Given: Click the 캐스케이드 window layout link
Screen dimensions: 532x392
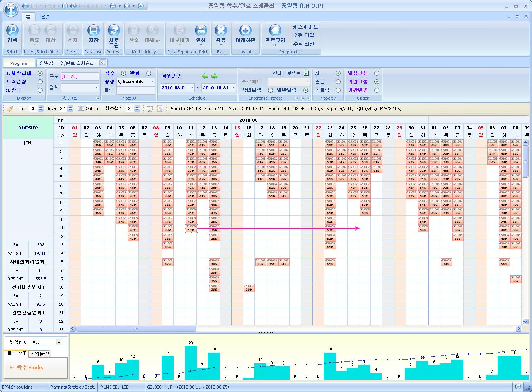Looking at the screenshot, I should pyautogui.click(x=305, y=27).
